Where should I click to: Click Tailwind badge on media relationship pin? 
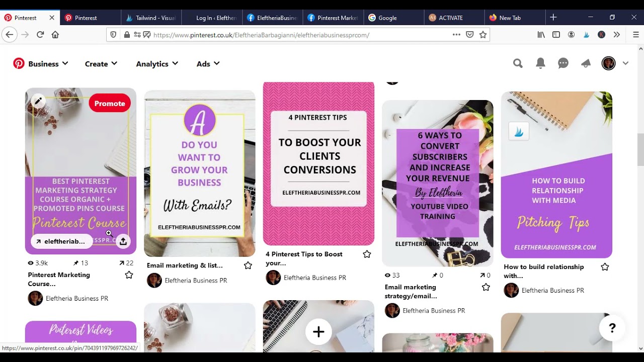(519, 132)
